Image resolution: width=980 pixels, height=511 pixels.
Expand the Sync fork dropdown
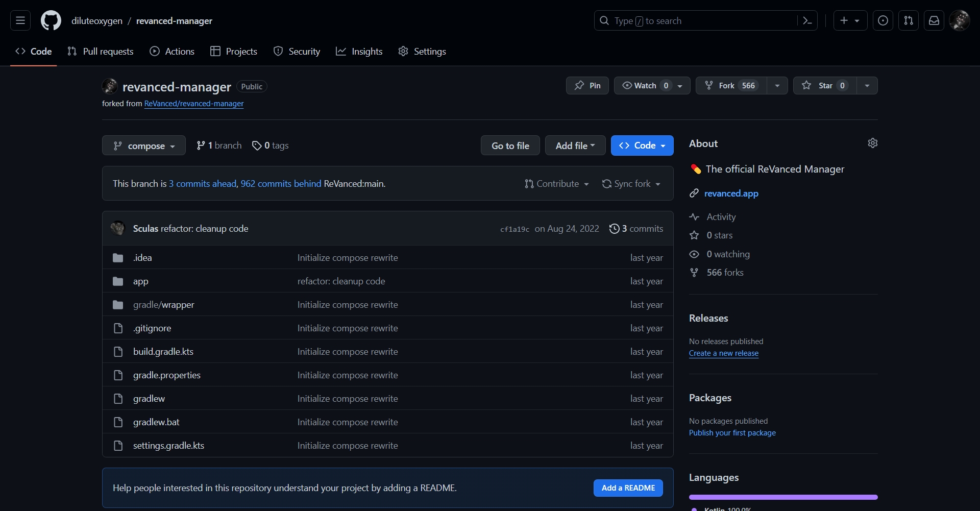point(631,184)
